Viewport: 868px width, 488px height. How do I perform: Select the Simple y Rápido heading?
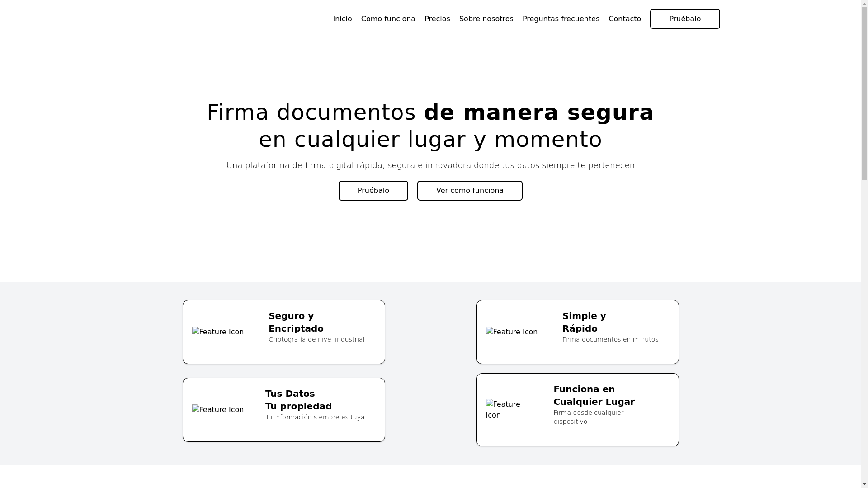pos(584,322)
